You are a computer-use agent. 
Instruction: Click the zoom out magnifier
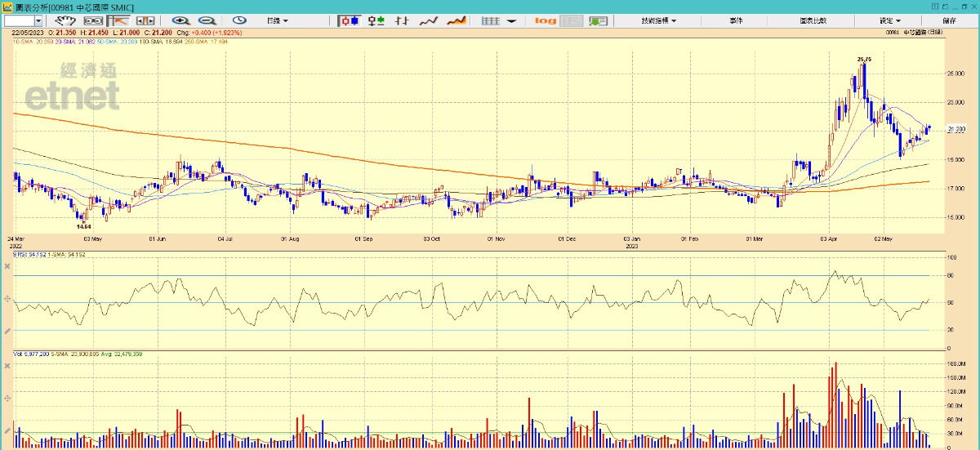[x=207, y=20]
